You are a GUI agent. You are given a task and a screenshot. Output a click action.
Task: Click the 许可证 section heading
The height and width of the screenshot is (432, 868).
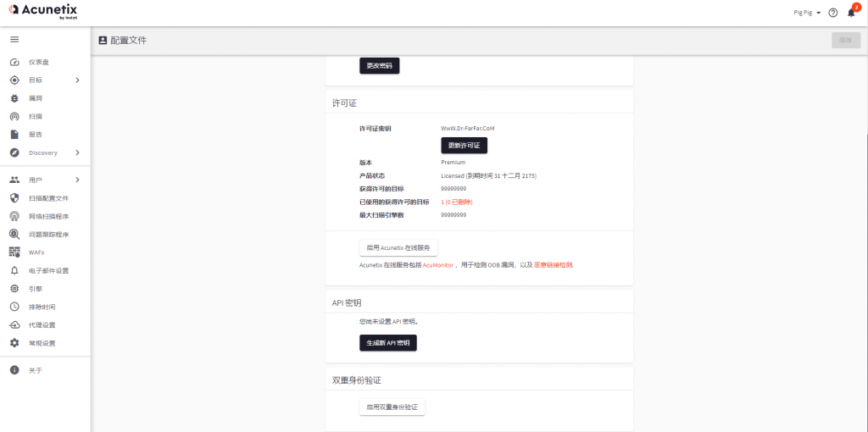[x=344, y=103]
